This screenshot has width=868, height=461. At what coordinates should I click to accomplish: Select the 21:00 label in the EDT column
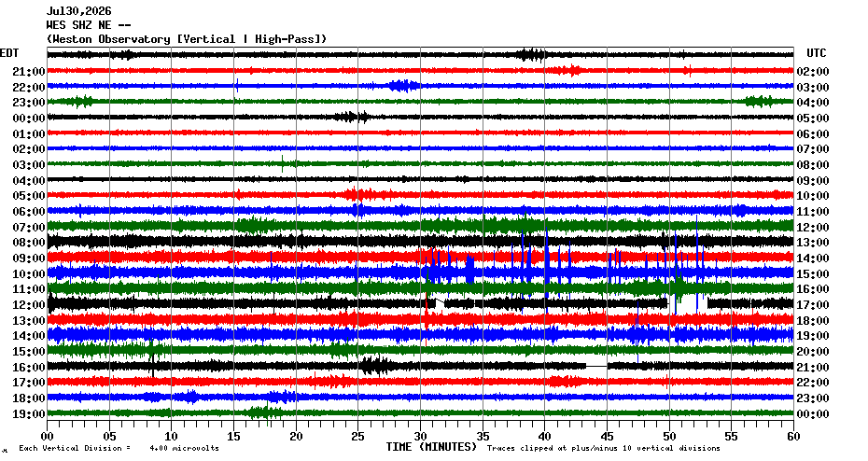pos(29,72)
